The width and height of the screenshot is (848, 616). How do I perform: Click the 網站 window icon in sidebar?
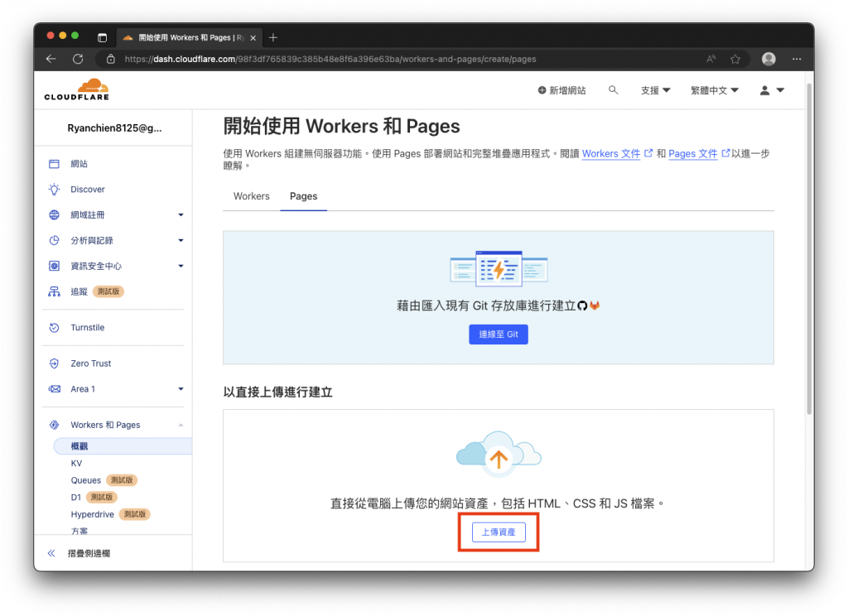[x=54, y=164]
